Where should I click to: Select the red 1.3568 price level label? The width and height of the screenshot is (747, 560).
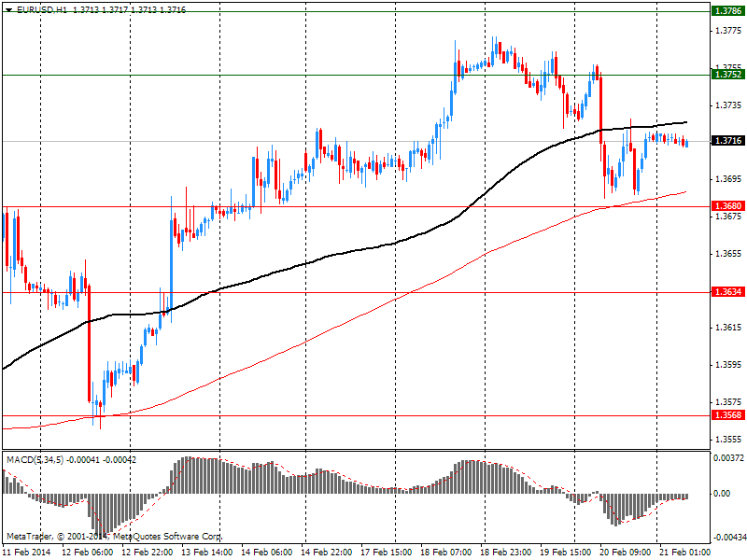coord(728,415)
